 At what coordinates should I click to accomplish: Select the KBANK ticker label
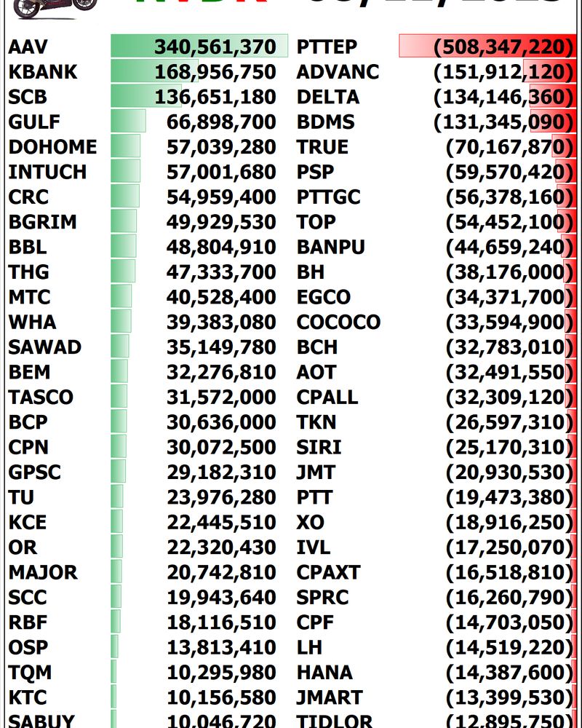42,72
